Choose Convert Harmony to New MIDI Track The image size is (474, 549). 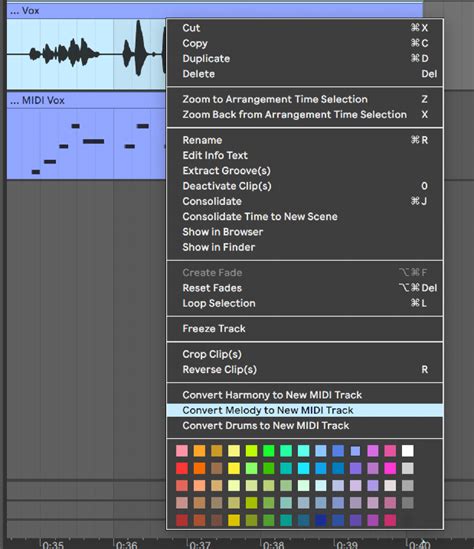click(305, 395)
